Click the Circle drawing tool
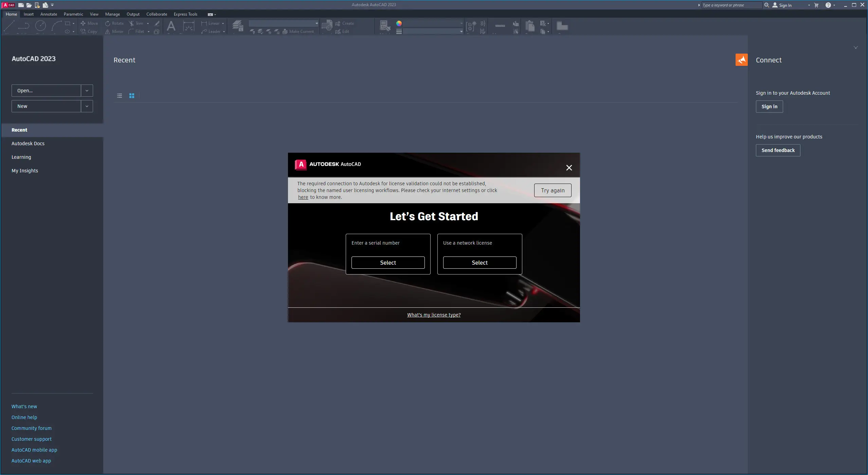 pyautogui.click(x=40, y=26)
